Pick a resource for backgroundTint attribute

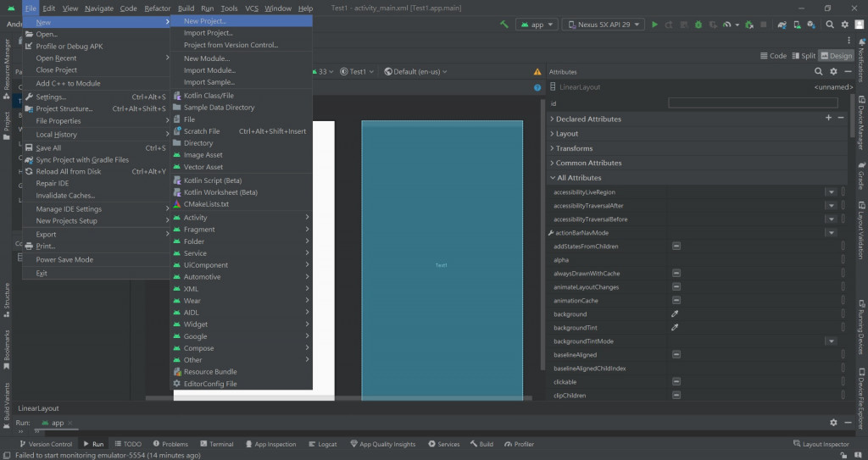click(675, 328)
